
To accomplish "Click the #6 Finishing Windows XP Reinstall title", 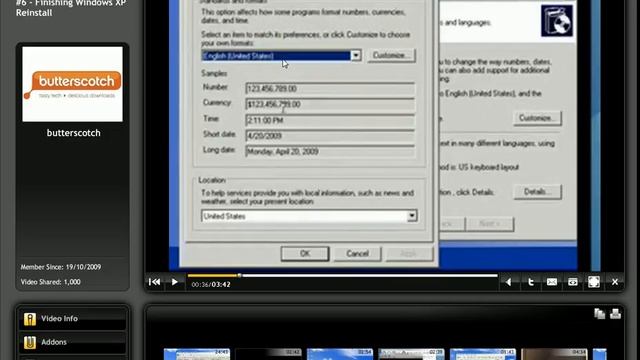I will point(71,8).
